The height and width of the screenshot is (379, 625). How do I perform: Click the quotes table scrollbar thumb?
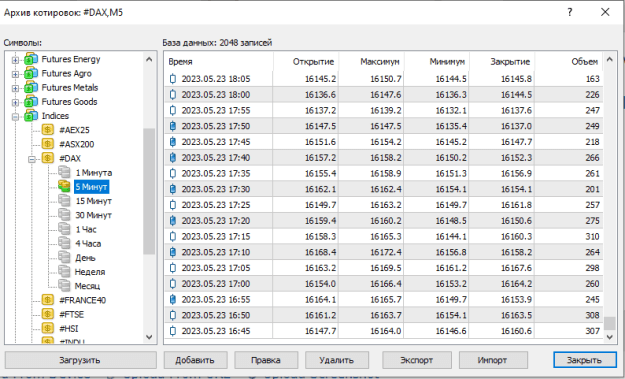pos(609,323)
